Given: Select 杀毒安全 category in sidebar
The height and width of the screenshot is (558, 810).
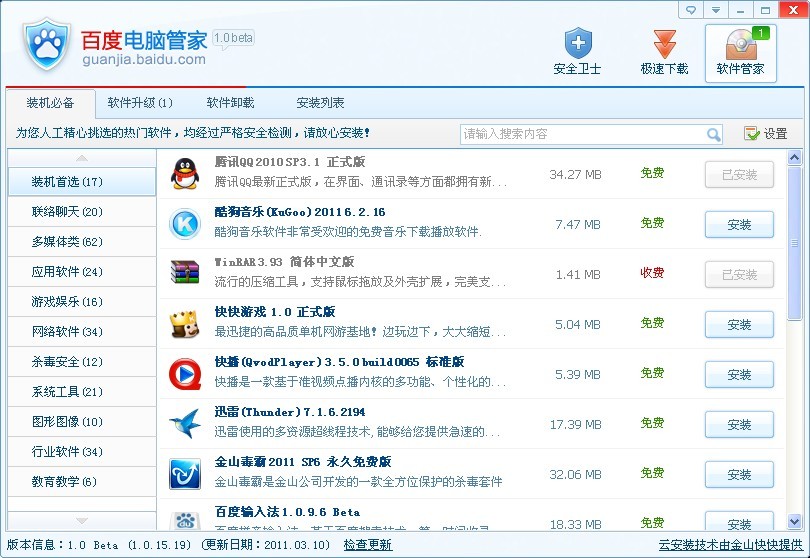Looking at the screenshot, I should coord(67,362).
